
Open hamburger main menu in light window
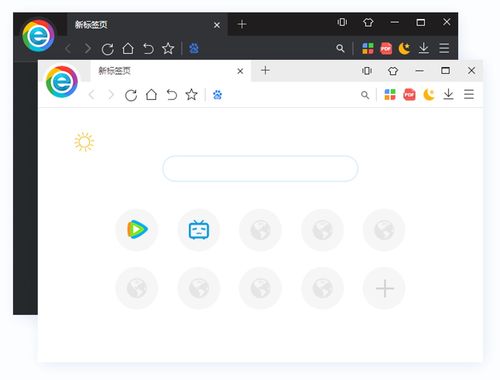469,94
